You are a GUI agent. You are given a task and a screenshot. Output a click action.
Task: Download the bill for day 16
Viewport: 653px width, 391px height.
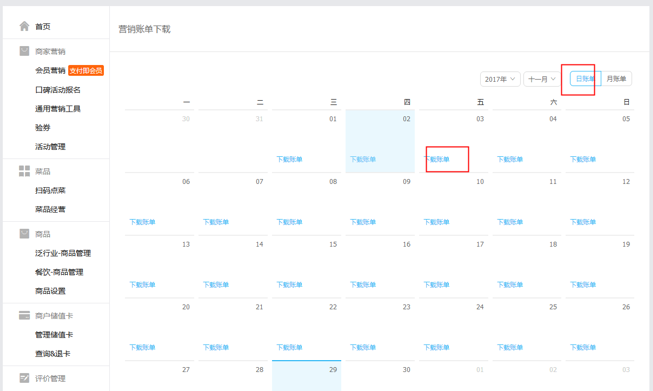363,285
